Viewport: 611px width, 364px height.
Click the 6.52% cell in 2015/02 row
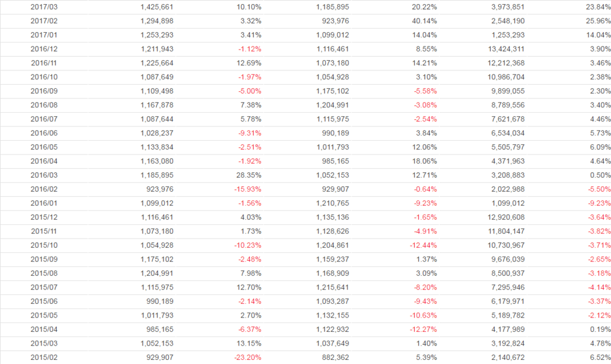tap(600, 358)
